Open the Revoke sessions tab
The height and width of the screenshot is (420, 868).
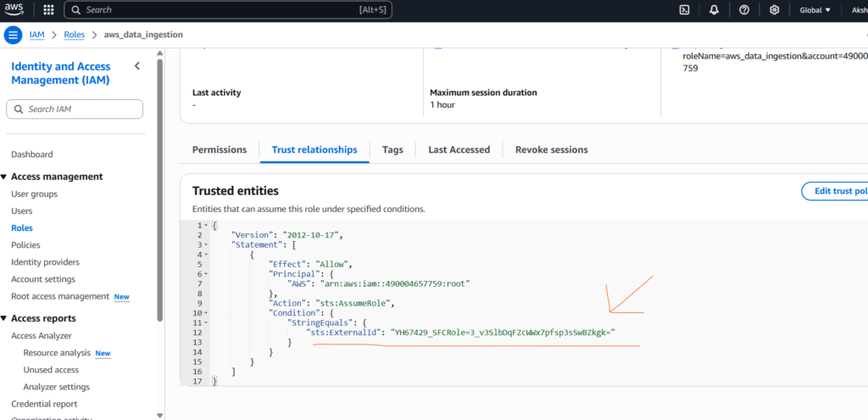[x=551, y=149]
